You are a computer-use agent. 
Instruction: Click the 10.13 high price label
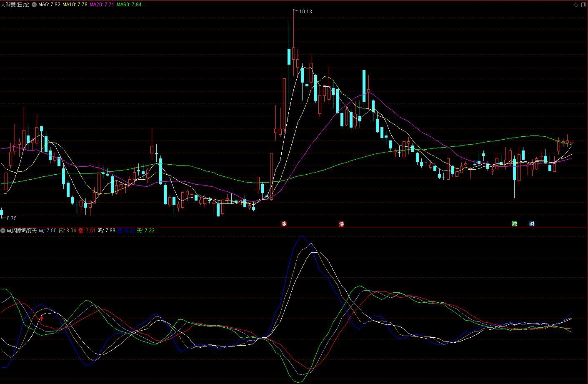pyautogui.click(x=305, y=12)
